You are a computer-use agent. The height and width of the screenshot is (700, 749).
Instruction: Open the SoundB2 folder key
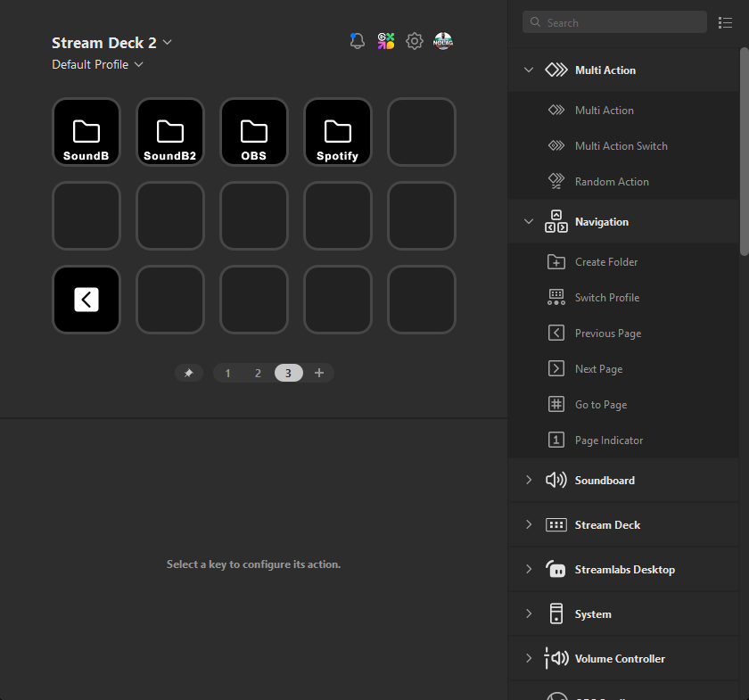point(170,132)
